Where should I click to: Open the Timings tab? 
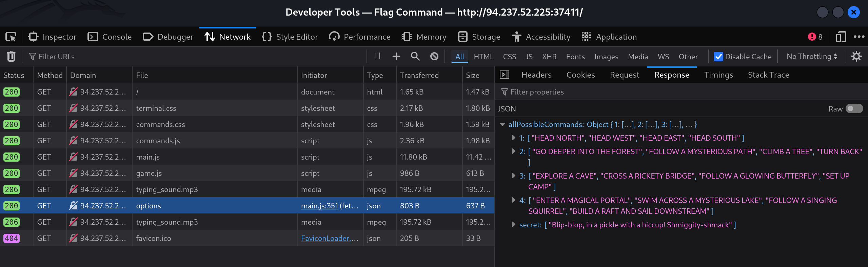[x=718, y=75]
